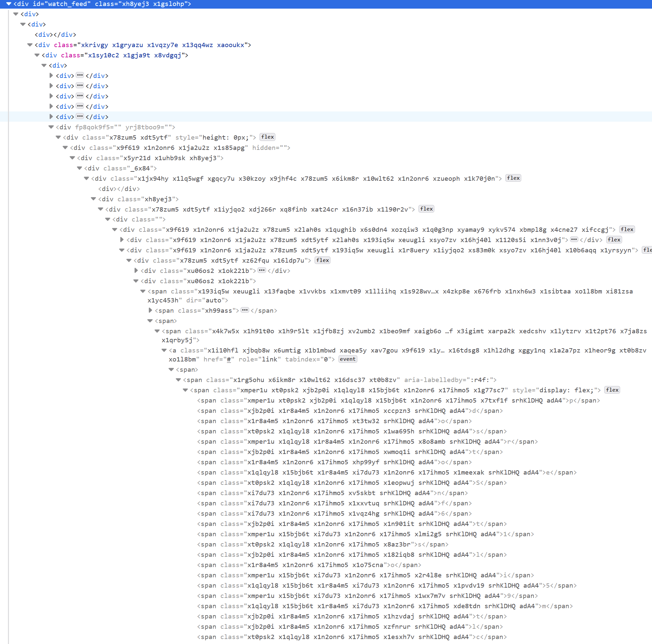Click the truncated flex badge at the far right edge
This screenshot has width=652, height=644.
[x=647, y=250]
